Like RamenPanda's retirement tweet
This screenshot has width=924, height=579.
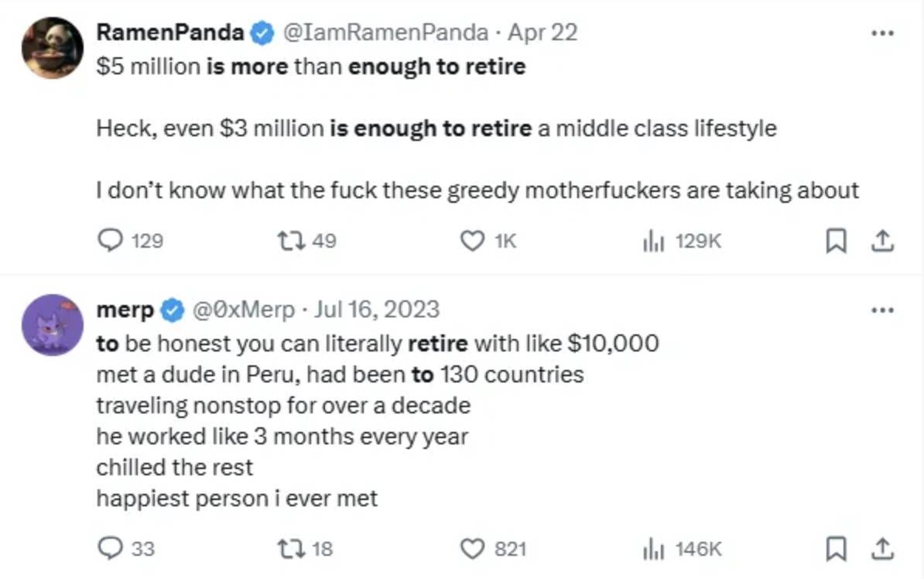pos(472,242)
